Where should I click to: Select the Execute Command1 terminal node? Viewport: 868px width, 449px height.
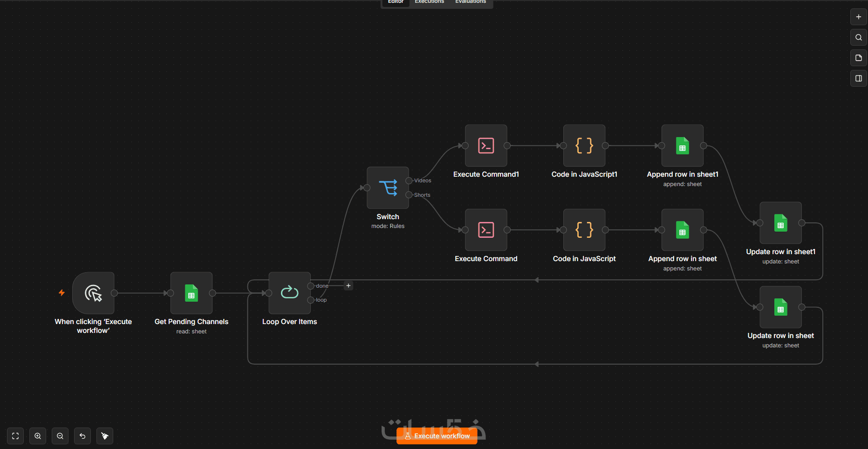pos(486,145)
